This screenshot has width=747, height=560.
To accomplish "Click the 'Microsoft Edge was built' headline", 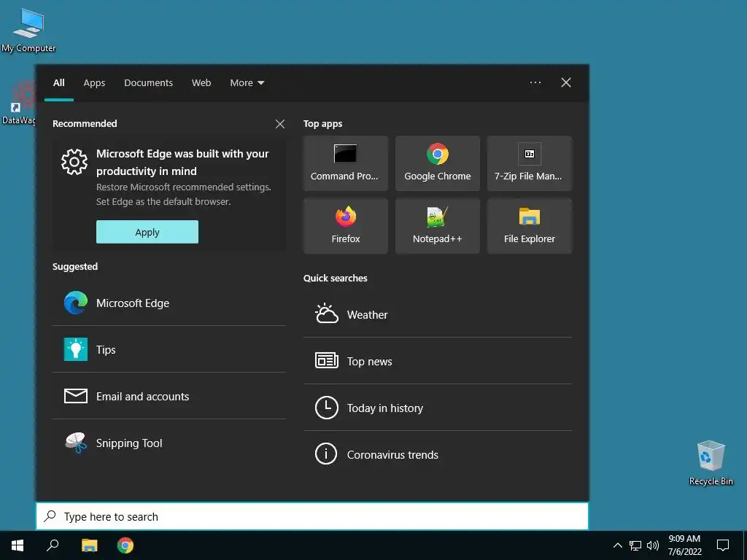I will [182, 163].
